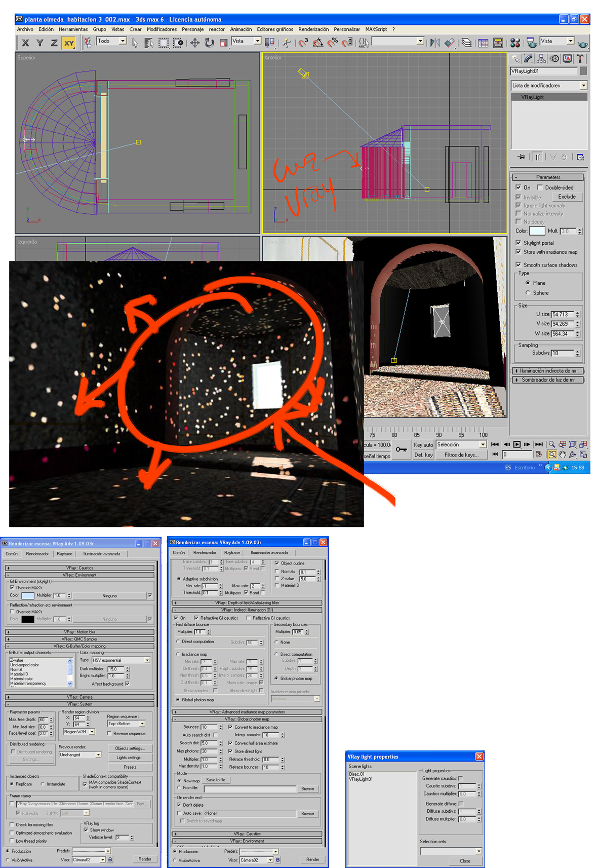Click the Filtros de keys button
The image size is (598, 868).
click(x=461, y=455)
